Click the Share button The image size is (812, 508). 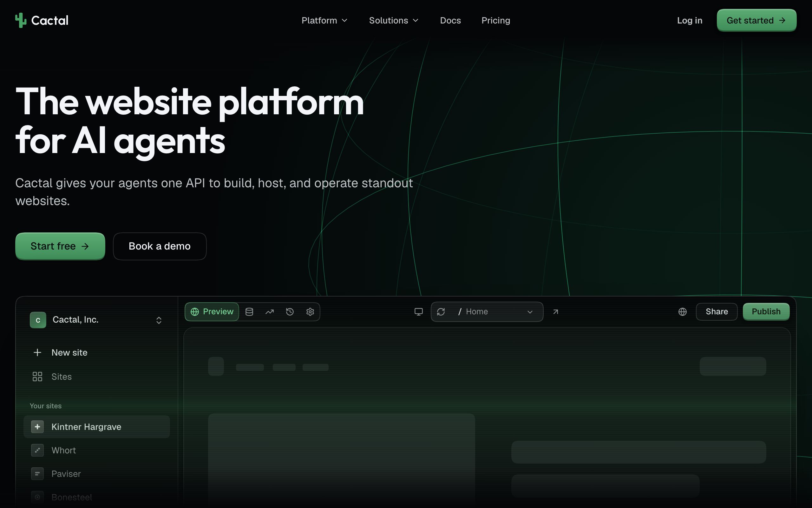pos(717,312)
